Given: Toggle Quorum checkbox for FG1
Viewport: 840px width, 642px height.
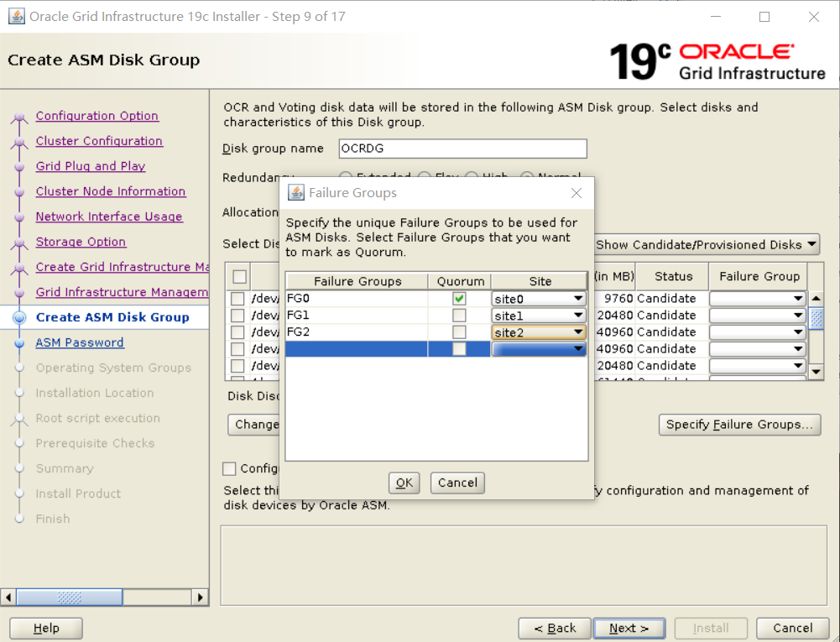Looking at the screenshot, I should point(459,315).
